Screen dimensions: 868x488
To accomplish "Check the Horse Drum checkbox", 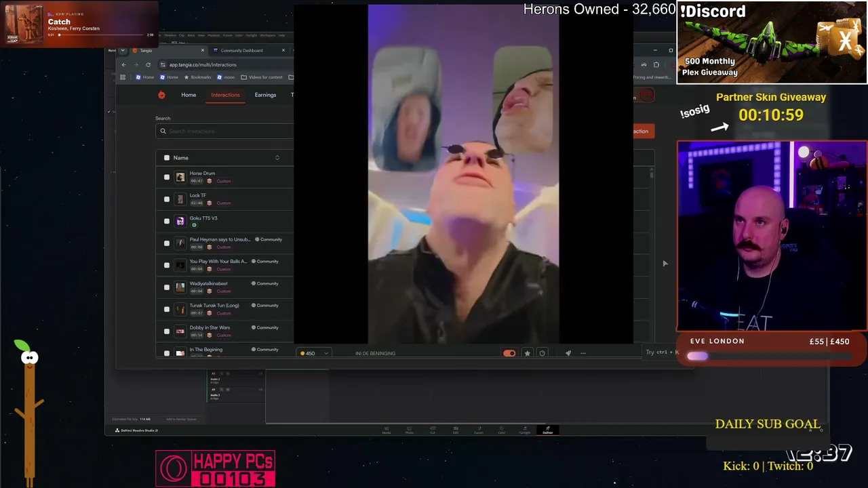I will tap(167, 177).
